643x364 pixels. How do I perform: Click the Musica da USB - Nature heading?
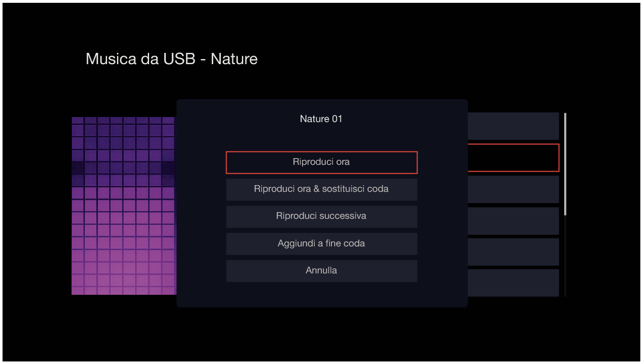tap(172, 59)
